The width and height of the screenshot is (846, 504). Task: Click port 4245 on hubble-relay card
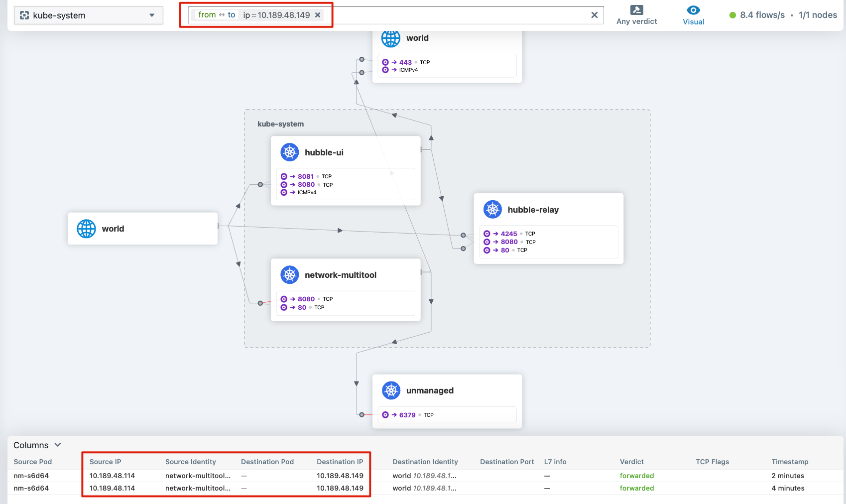509,234
